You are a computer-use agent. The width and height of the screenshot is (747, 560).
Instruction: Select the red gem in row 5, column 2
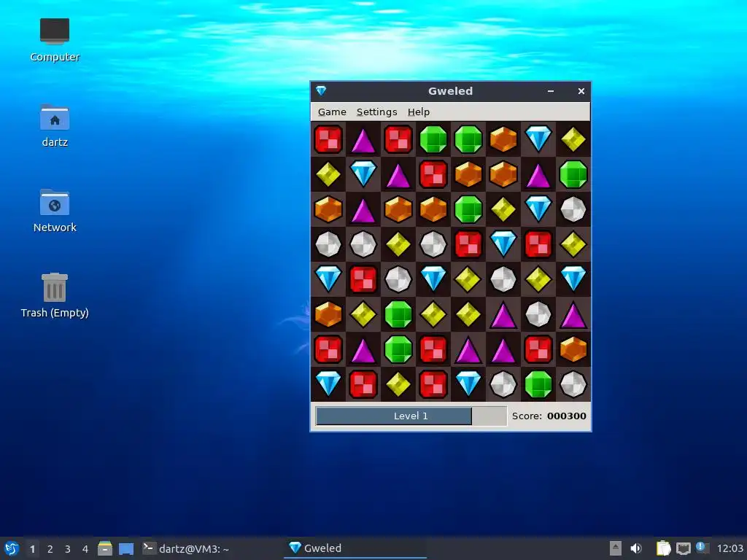363,279
